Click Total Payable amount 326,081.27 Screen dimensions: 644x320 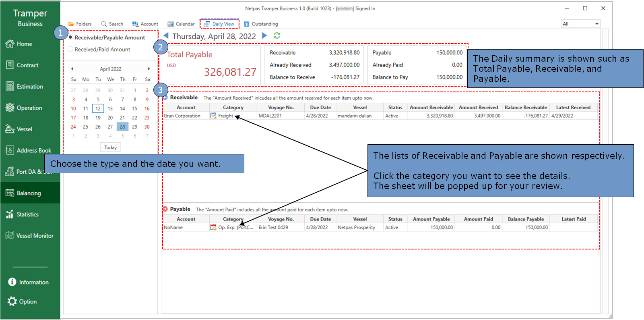coord(230,72)
